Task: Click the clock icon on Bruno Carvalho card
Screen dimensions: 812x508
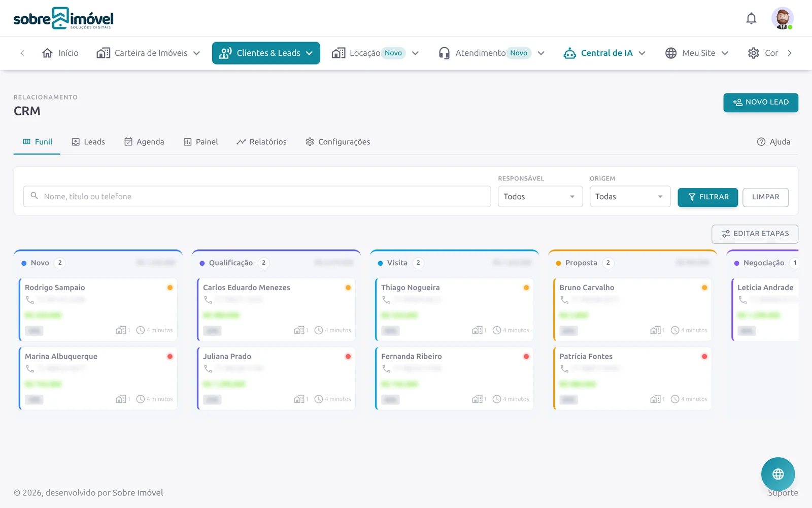Action: (x=675, y=330)
